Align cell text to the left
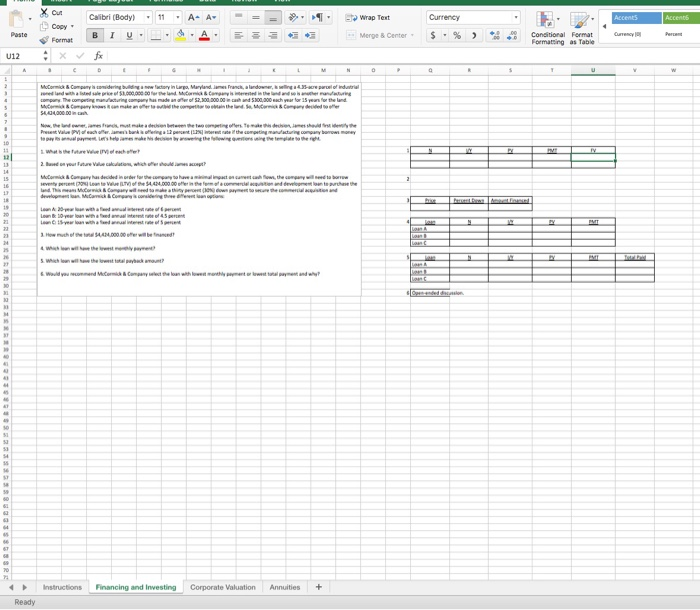This screenshot has height=610, width=700. coord(239,35)
